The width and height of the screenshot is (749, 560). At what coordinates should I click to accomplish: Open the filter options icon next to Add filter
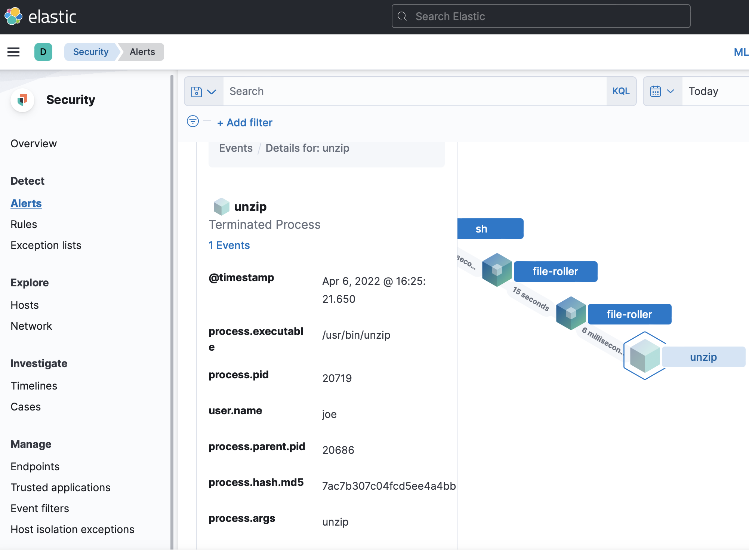[x=192, y=121]
